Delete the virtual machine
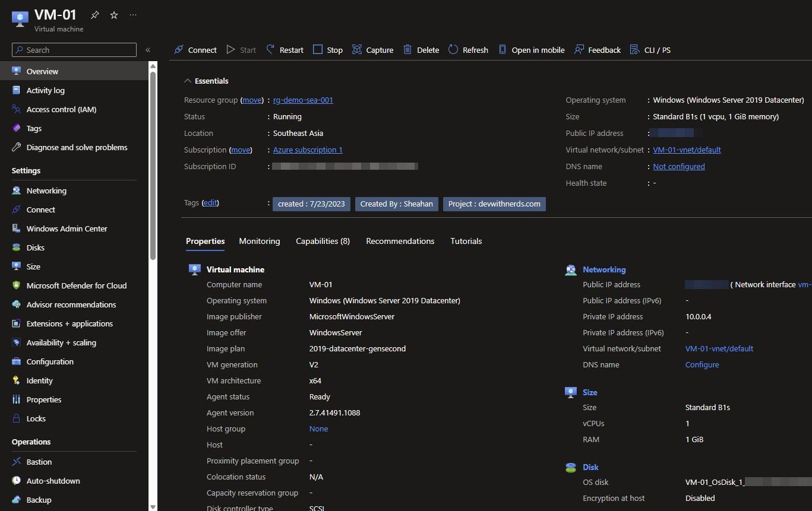812x511 pixels. [x=421, y=50]
